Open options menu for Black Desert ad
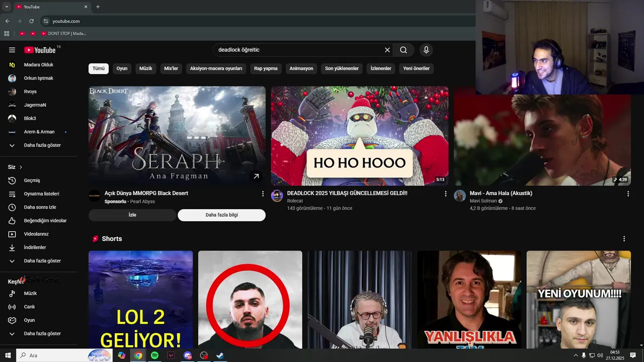 pyautogui.click(x=263, y=194)
